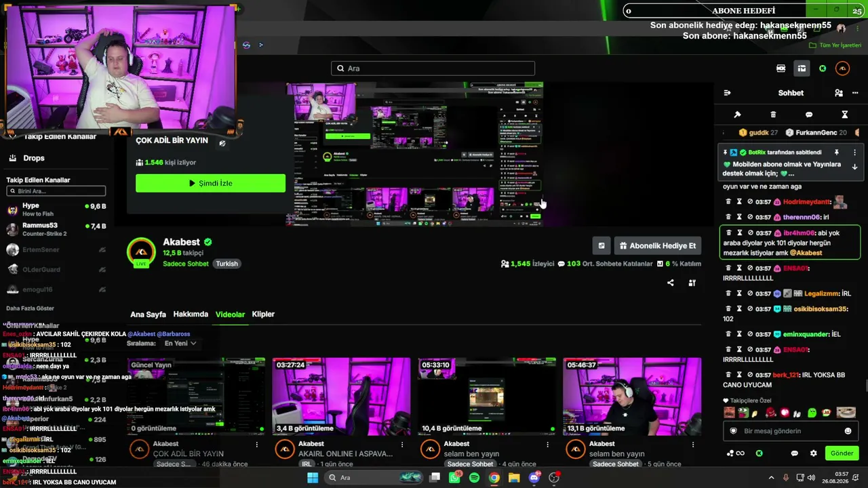Screen dimensions: 868x488
Task: Click the hourglass icon in chat toolbar
Action: 844,115
